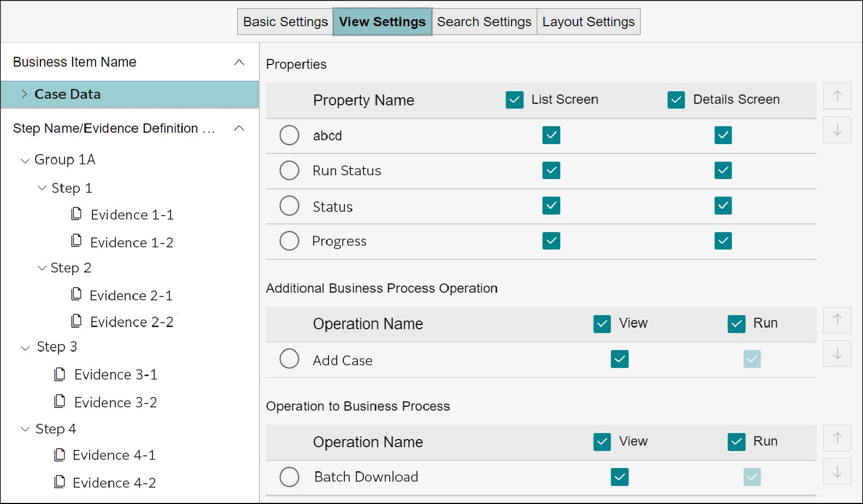Toggle View header checkbox in Operation to Business Process

tap(602, 442)
